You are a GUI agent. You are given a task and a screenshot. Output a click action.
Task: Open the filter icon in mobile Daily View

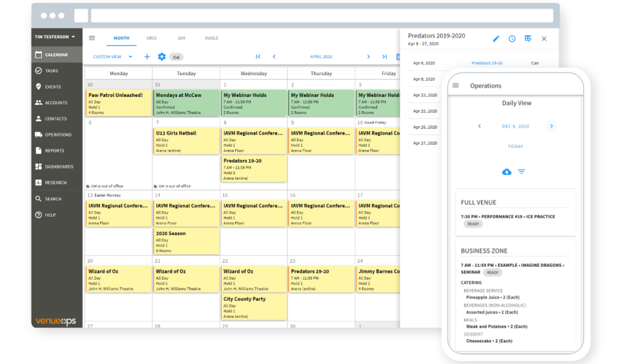coord(522,172)
